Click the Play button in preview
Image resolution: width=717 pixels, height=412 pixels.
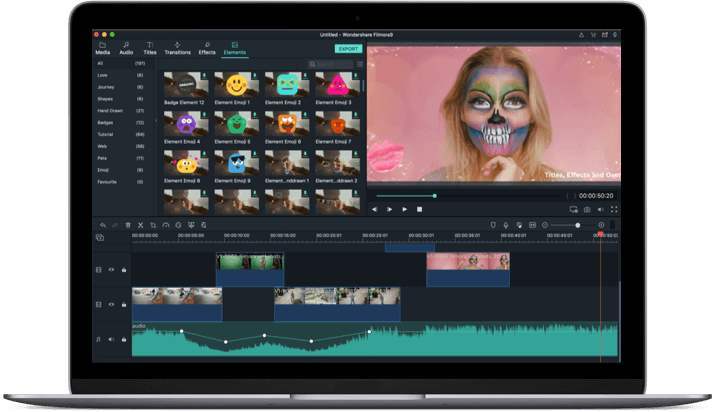(x=404, y=210)
